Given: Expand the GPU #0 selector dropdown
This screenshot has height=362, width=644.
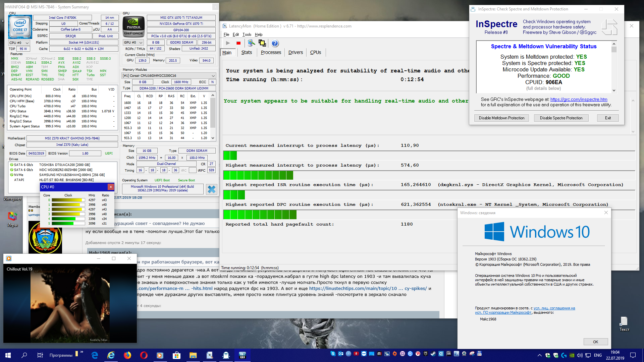Looking at the screenshot, I should point(133,43).
